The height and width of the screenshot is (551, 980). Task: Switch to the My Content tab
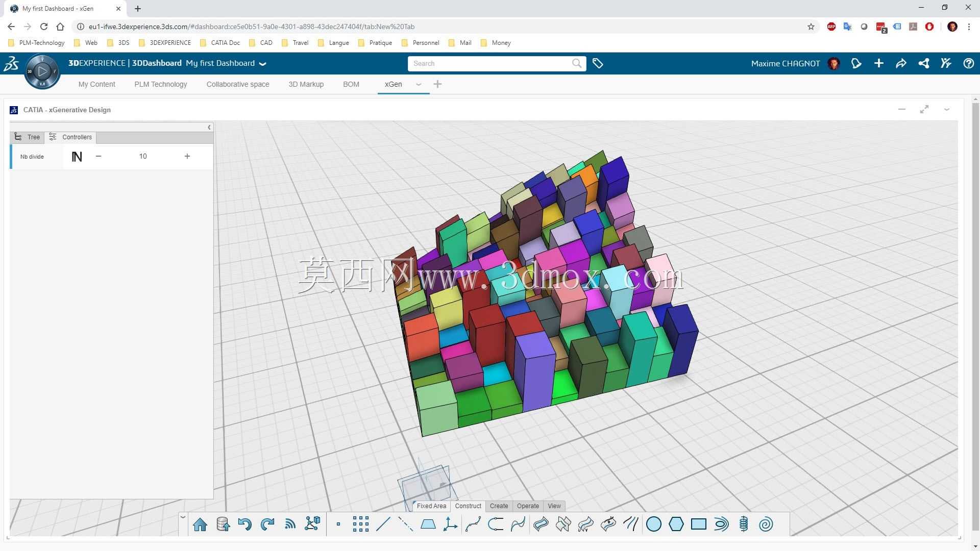[x=96, y=84]
